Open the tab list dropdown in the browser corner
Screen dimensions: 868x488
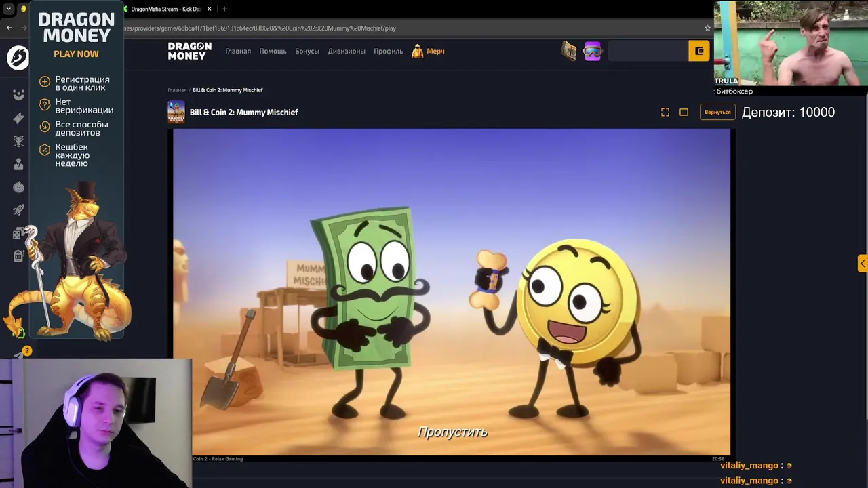click(8, 9)
